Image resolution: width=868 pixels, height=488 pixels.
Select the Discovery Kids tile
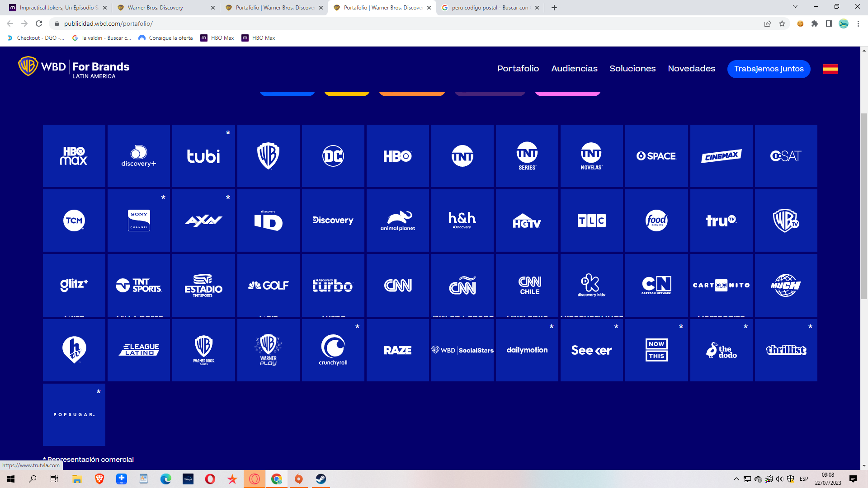[592, 285]
